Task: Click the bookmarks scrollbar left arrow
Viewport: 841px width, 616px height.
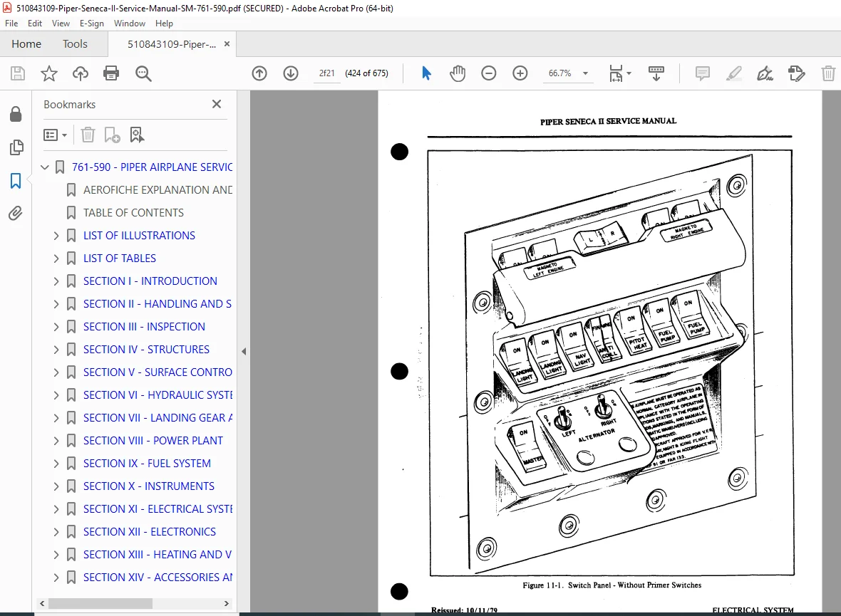Action: 42,604
